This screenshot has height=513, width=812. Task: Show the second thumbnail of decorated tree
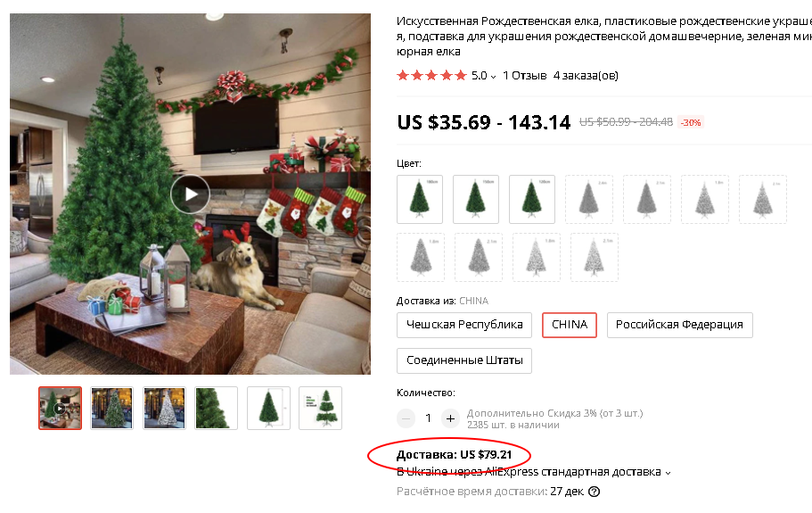point(111,409)
